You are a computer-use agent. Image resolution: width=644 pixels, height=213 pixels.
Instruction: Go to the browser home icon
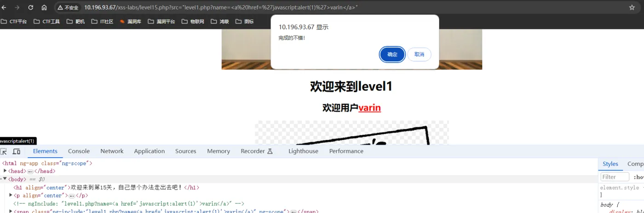click(44, 7)
